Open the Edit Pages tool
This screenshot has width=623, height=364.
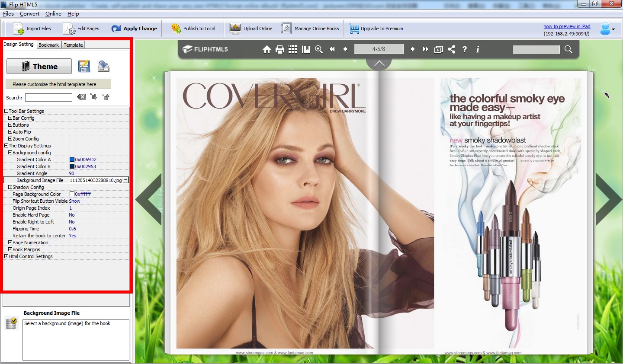[x=81, y=29]
